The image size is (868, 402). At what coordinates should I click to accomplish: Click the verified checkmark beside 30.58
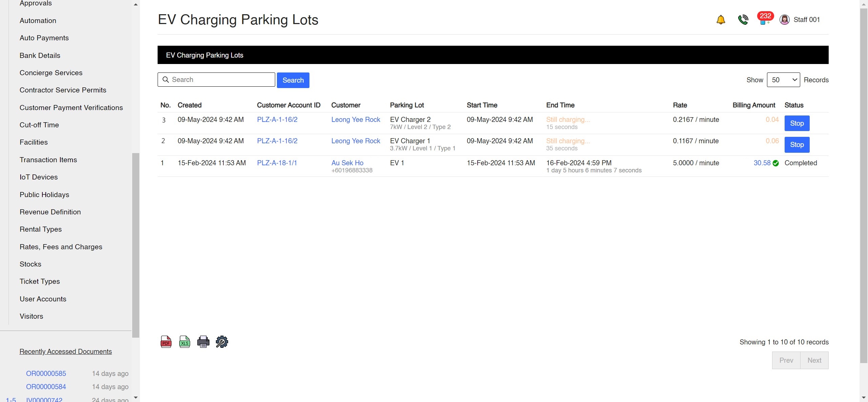pyautogui.click(x=776, y=163)
